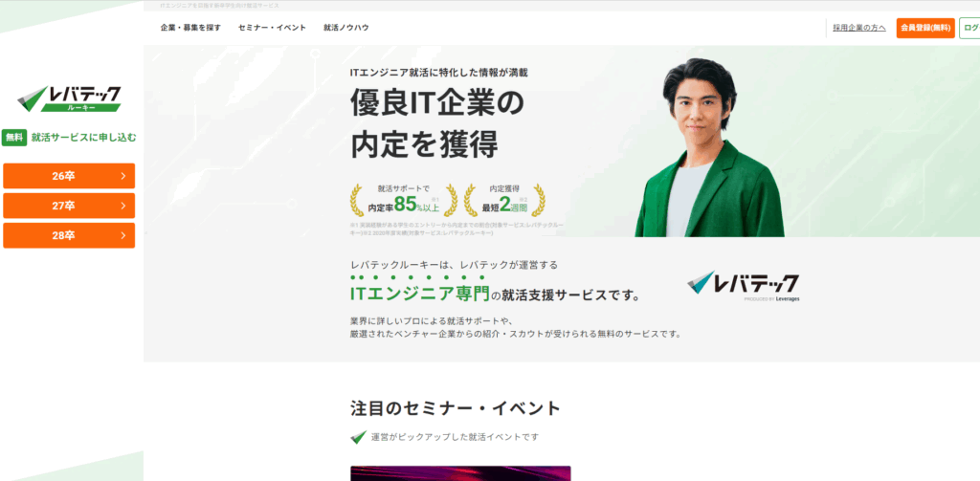The image size is (980, 481).
Task: Click the 最短2週間 laurel badge
Action: point(504,200)
